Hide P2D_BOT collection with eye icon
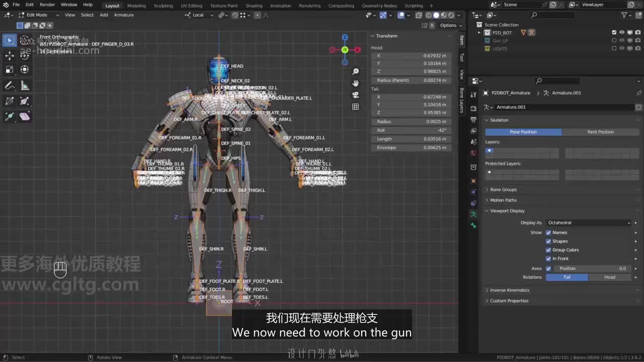 [x=622, y=33]
